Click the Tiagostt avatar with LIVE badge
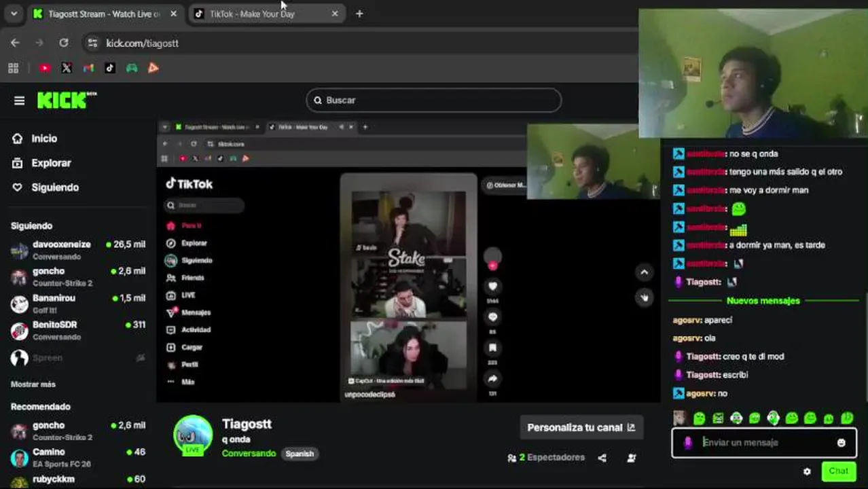 193,435
